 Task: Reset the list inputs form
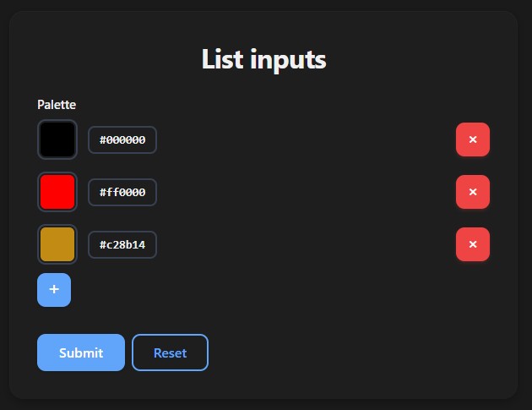click(170, 353)
